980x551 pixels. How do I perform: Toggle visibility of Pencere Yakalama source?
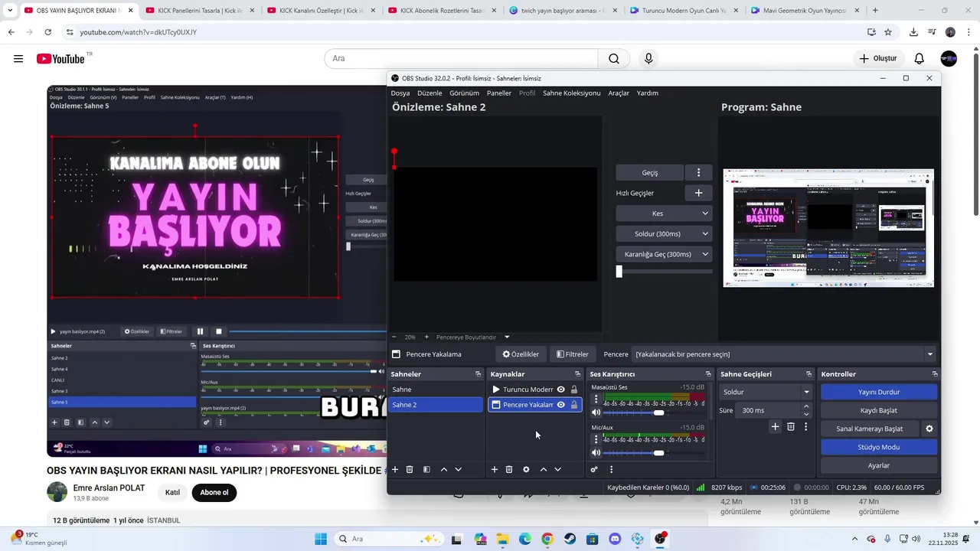[x=561, y=405]
